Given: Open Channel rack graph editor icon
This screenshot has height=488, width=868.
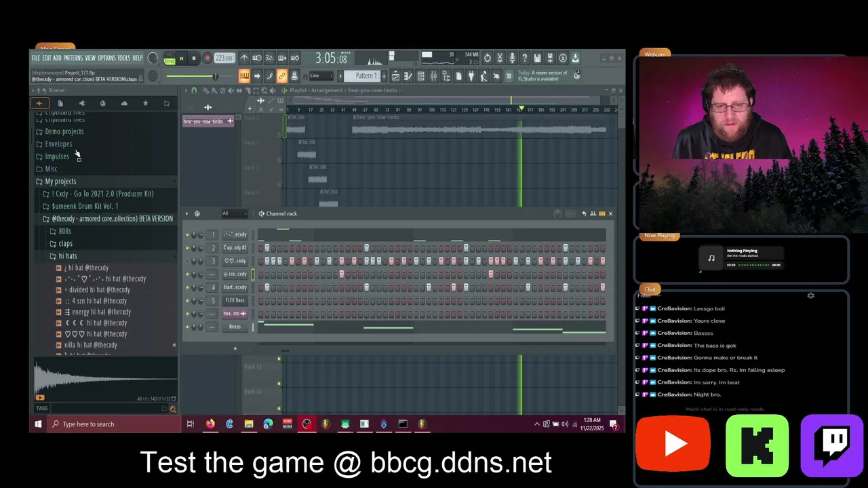Looking at the screenshot, I should [x=593, y=213].
